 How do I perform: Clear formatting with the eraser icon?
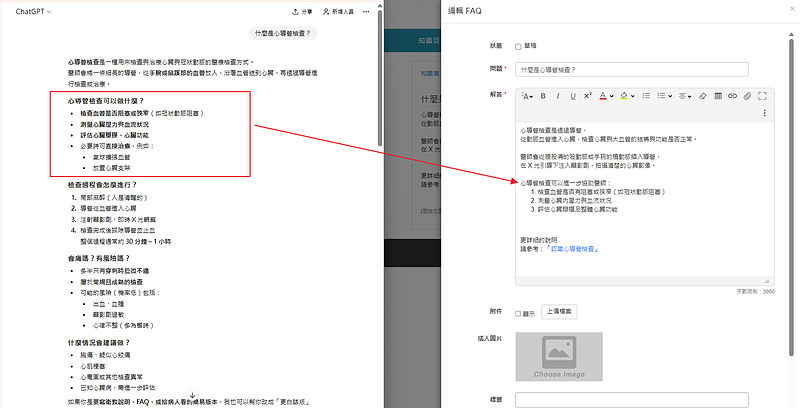(702, 96)
